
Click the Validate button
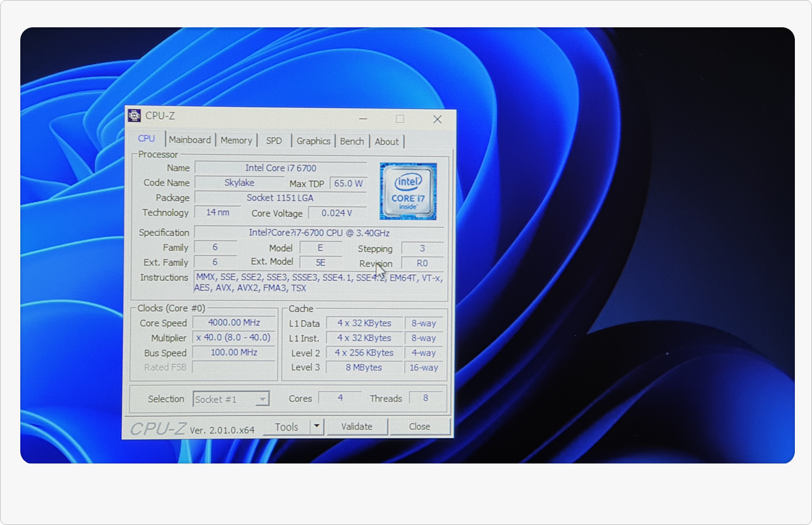(357, 427)
